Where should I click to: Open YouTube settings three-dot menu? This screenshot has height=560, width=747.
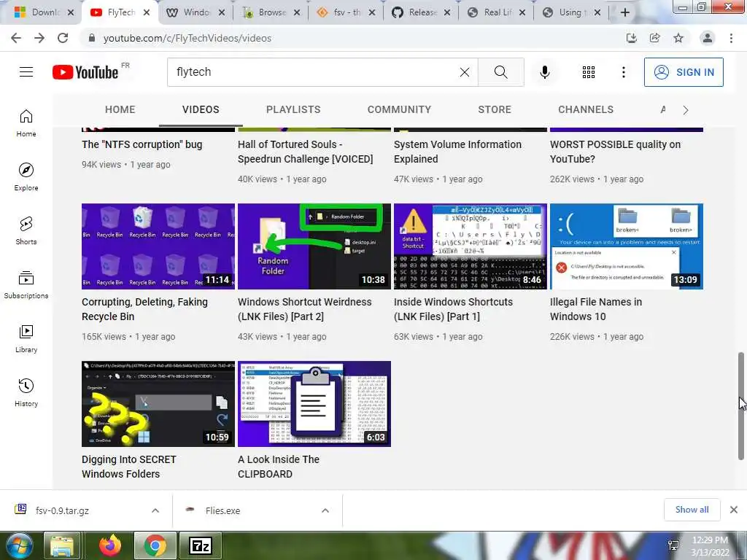pos(624,72)
